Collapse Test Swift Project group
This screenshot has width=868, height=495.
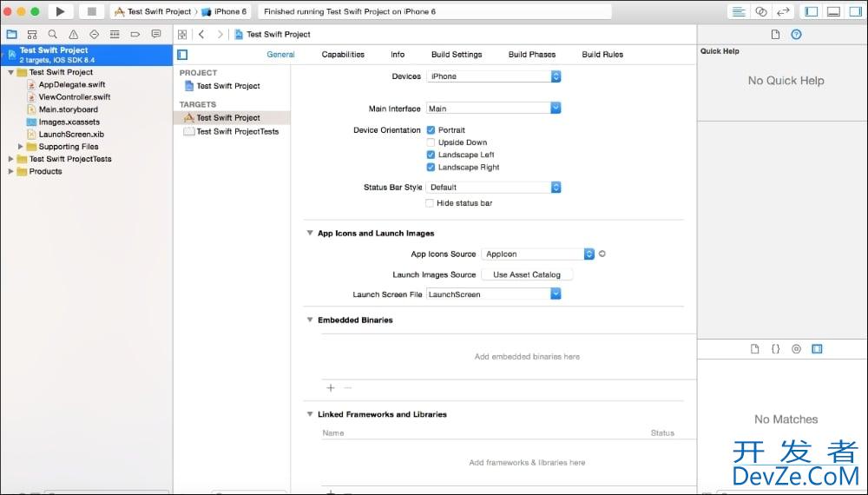pyautogui.click(x=10, y=73)
